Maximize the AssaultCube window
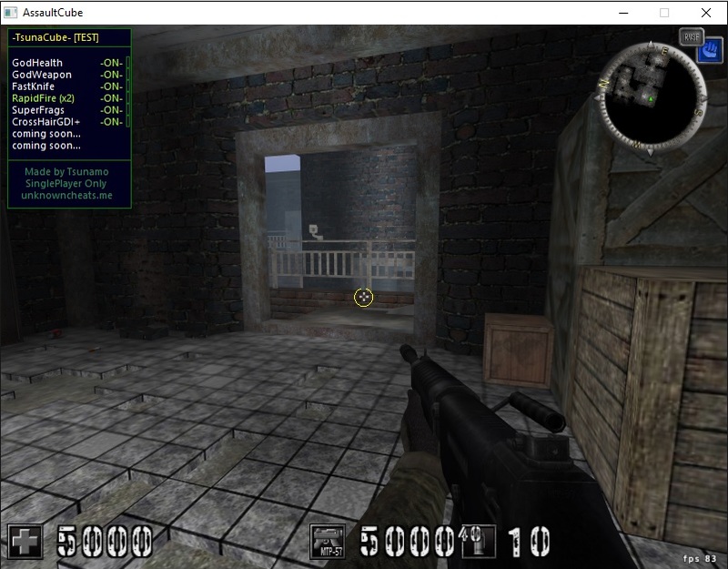Screen dimensions: 728x569 [664, 13]
